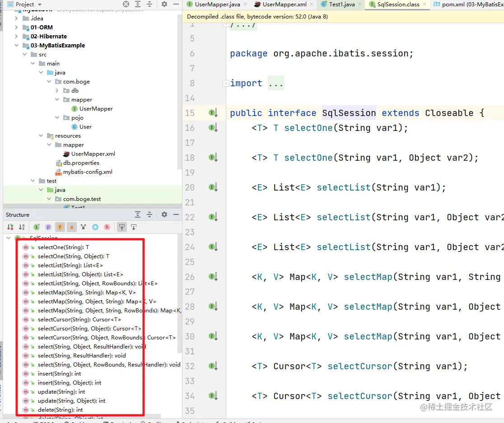Image resolution: width=504 pixels, height=423 pixels.
Task: Click implementations gutter icon on line 32
Action: (x=213, y=366)
